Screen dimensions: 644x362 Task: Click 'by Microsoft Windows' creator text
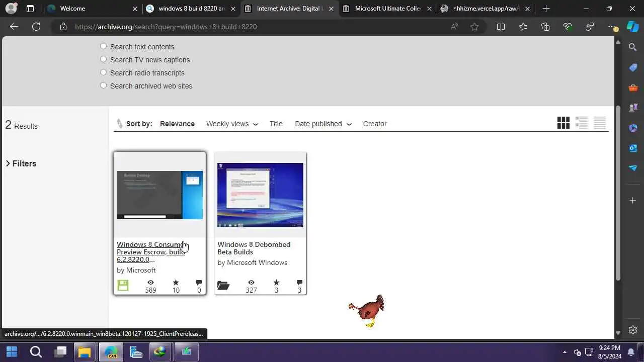click(x=253, y=262)
